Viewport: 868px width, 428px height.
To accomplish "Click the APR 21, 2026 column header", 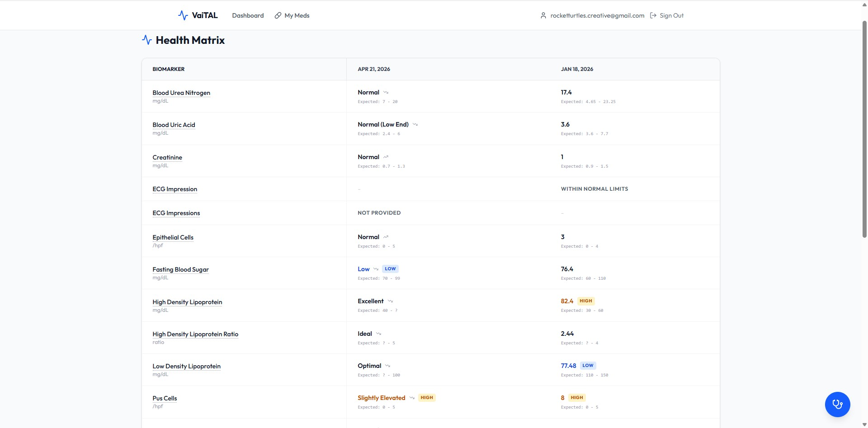I will pyautogui.click(x=374, y=69).
